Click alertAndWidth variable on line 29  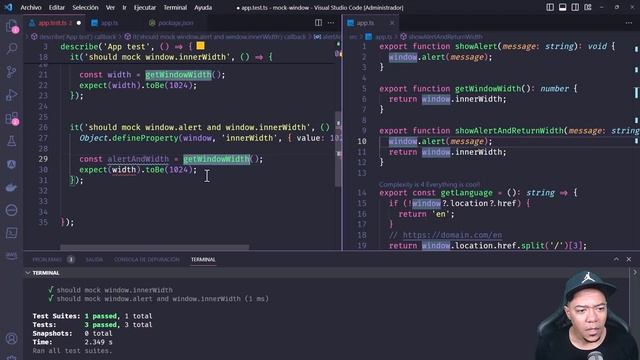coord(138,159)
